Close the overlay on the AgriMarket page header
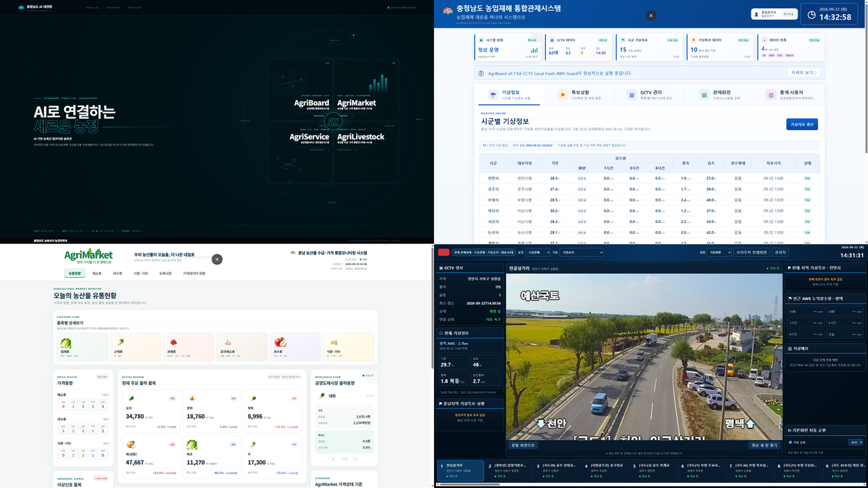 pyautogui.click(x=217, y=259)
